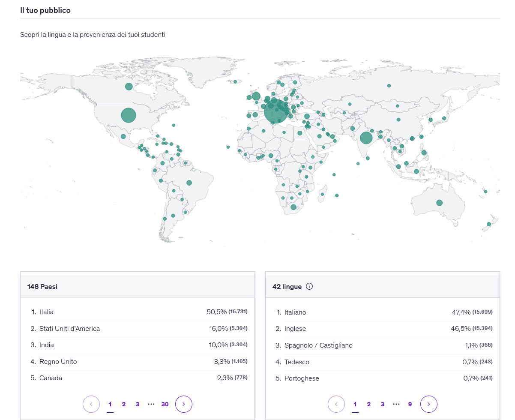Click the India bubble on map
515x420 pixels.
[x=366, y=138]
